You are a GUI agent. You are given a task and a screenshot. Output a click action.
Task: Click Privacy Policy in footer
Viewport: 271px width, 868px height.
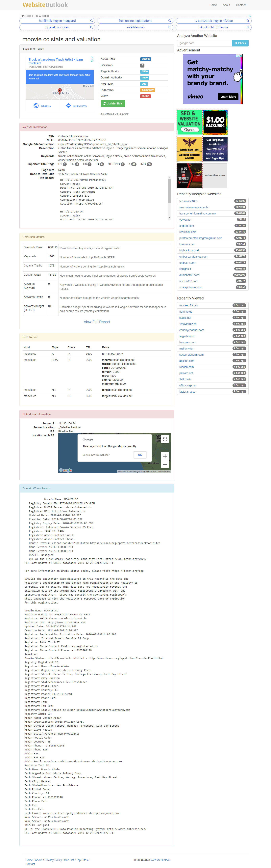[x=53, y=860]
